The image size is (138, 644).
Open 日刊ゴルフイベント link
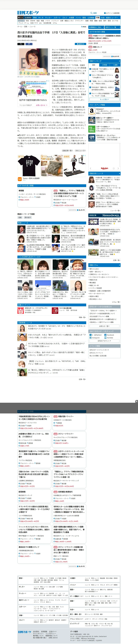96,353
